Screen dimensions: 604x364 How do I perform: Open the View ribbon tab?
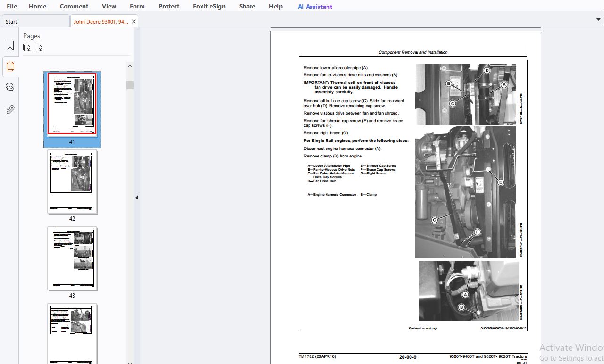(x=109, y=6)
